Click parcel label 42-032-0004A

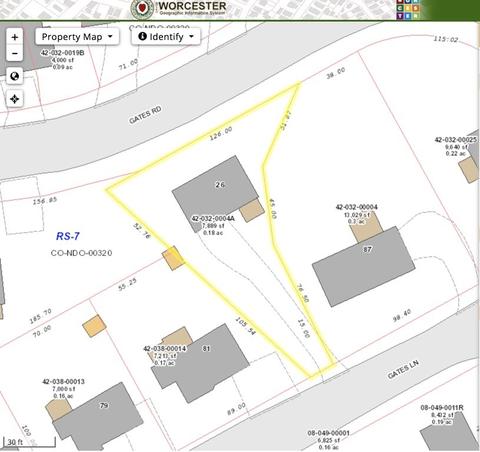[213, 219]
